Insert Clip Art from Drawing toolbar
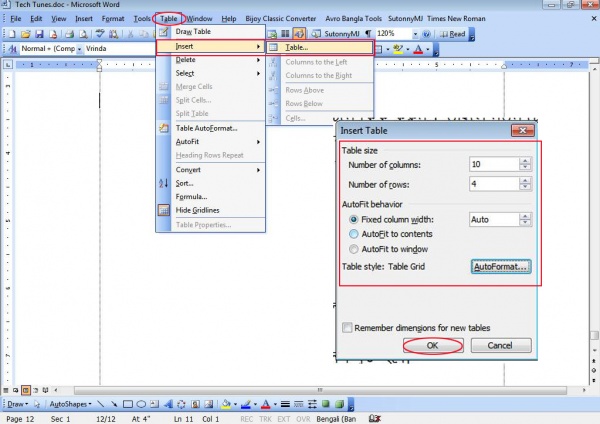This screenshot has width=600, height=424. click(x=195, y=404)
